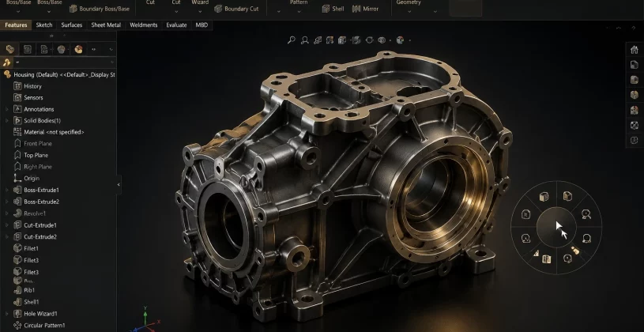Open the DisplayManager color-ball tab icon
The height and width of the screenshot is (332, 644).
[x=78, y=50]
